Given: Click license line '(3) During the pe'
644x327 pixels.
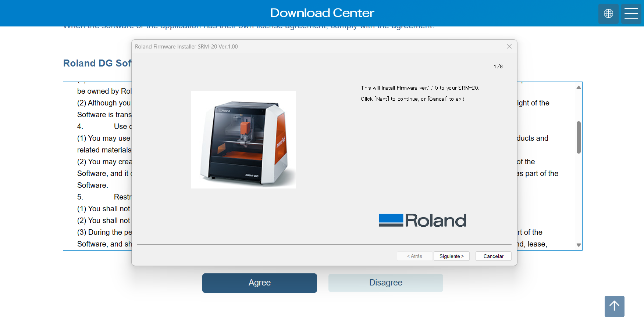Looking at the screenshot, I should click(x=104, y=232).
